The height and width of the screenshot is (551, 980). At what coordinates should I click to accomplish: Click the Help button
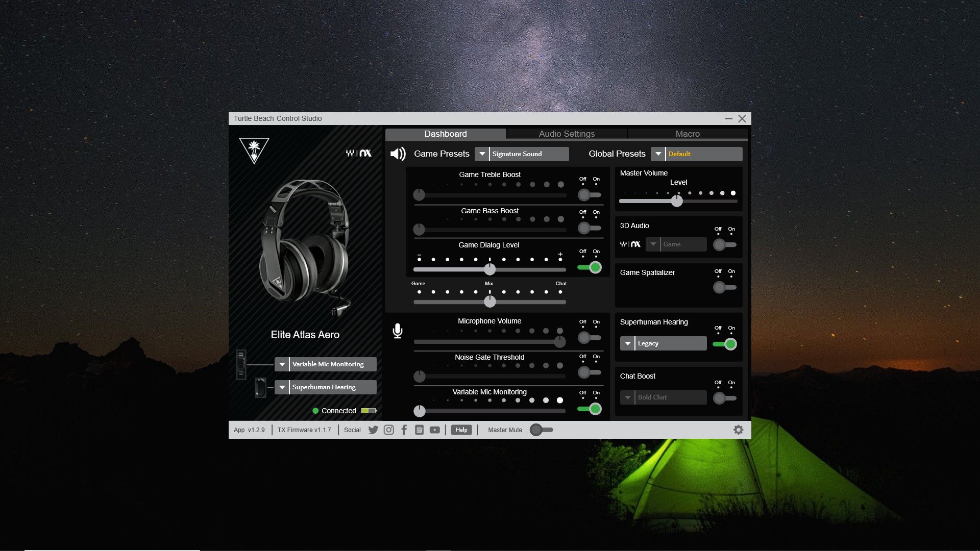pos(461,430)
